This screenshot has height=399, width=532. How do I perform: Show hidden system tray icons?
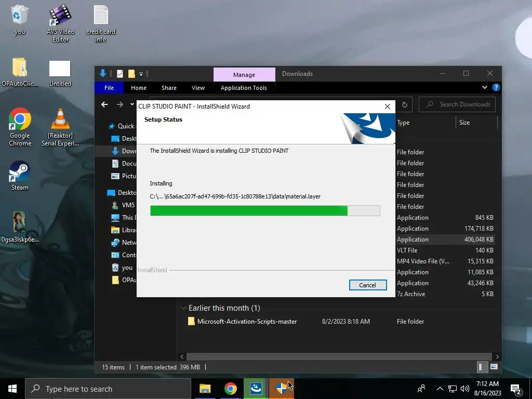[440, 389]
